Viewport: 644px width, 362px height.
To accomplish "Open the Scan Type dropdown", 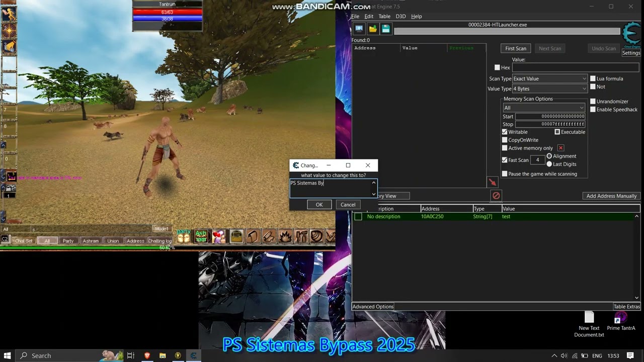I will tap(549, 78).
